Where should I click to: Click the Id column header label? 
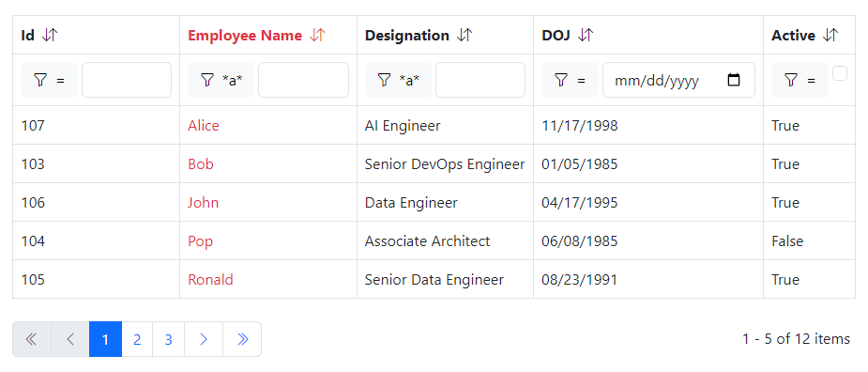coord(27,36)
